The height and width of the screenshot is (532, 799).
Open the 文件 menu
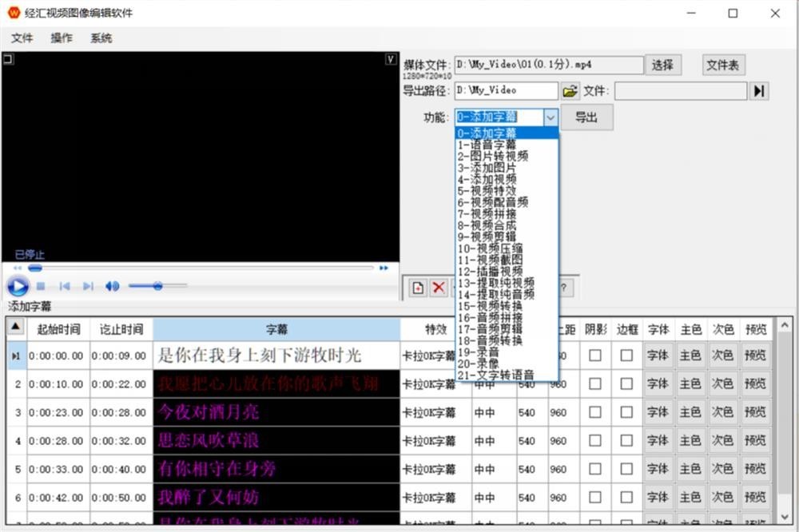pos(22,38)
